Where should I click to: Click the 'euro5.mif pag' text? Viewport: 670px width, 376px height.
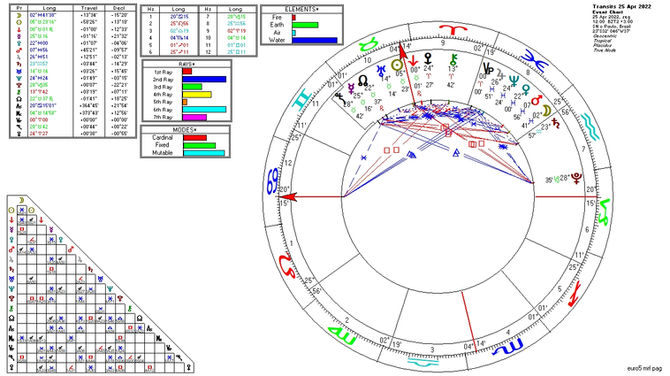click(x=644, y=368)
